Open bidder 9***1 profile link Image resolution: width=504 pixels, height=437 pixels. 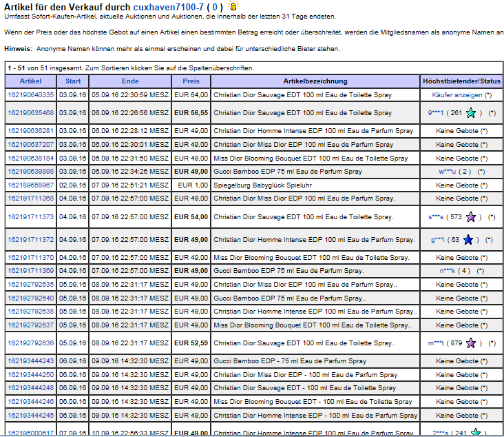point(436,113)
